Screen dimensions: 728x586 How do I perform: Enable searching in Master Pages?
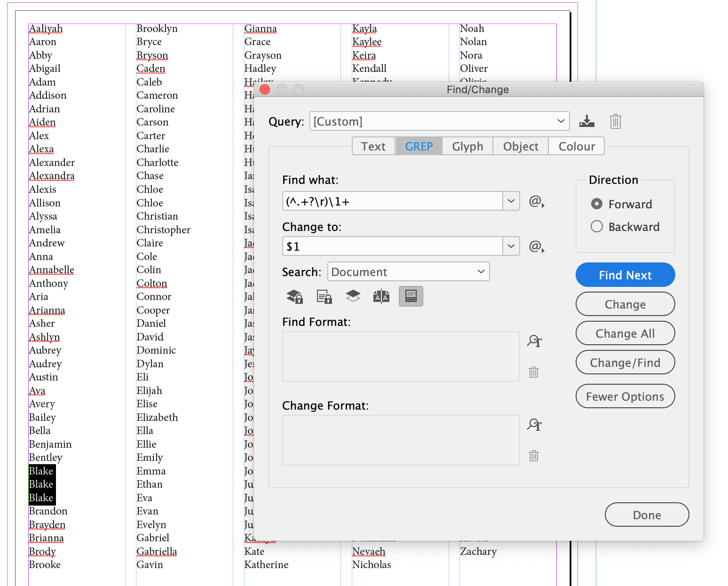(381, 296)
